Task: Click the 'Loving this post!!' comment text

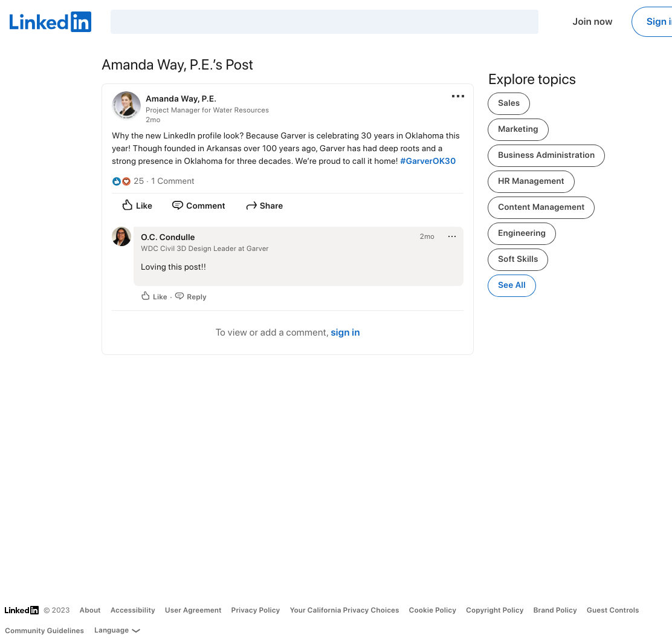Action: pyautogui.click(x=173, y=267)
